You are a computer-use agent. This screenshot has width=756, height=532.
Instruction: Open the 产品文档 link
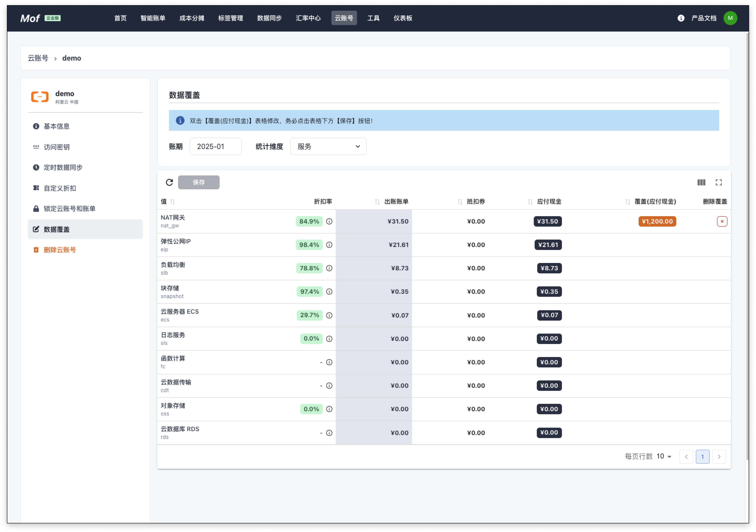tap(704, 18)
